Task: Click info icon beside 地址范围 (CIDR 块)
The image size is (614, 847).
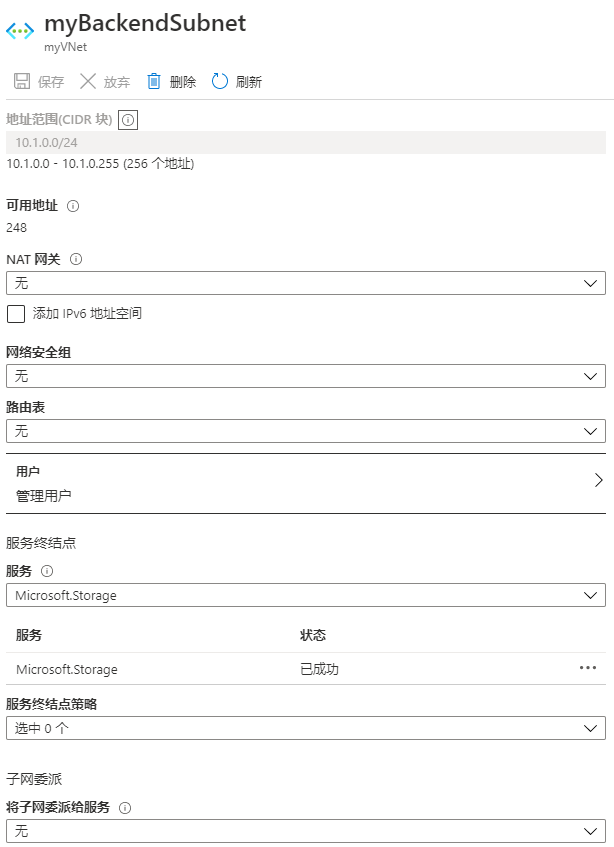Action: [x=128, y=120]
